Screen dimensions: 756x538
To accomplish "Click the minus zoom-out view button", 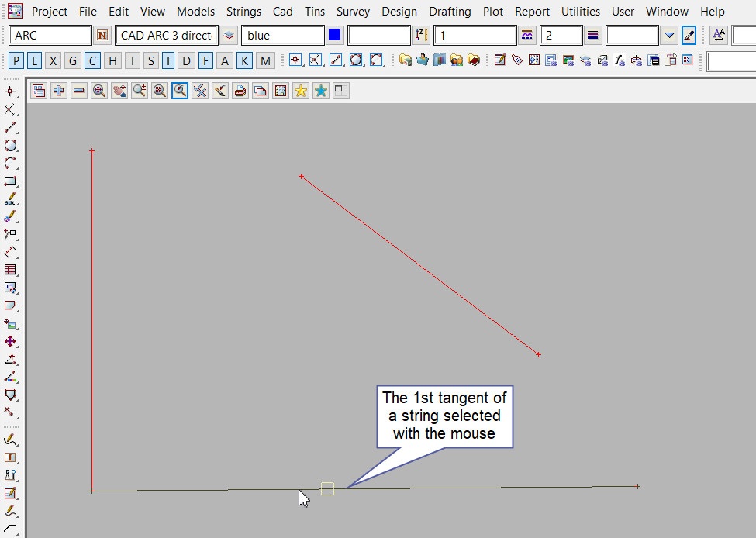I will [79, 91].
